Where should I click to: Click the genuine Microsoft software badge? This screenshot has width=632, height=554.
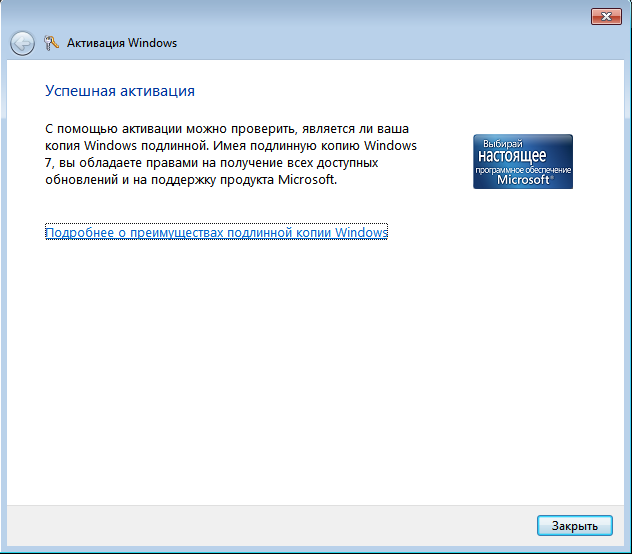[523, 162]
